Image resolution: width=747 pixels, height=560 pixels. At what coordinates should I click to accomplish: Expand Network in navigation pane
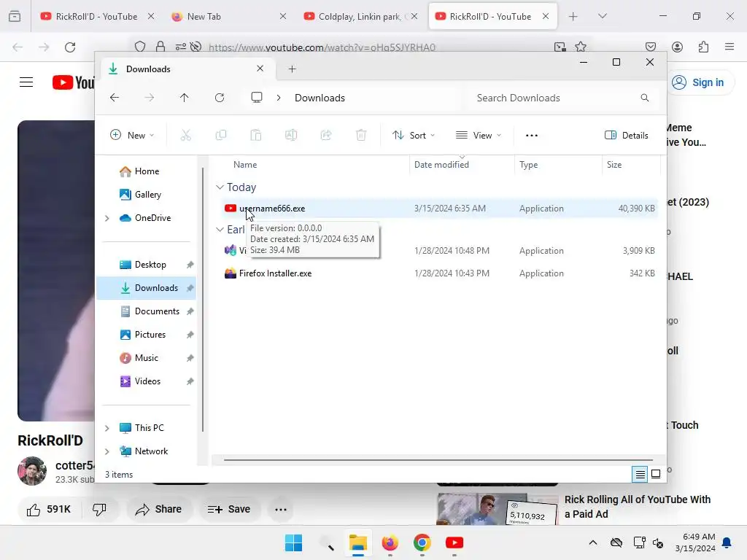click(107, 451)
